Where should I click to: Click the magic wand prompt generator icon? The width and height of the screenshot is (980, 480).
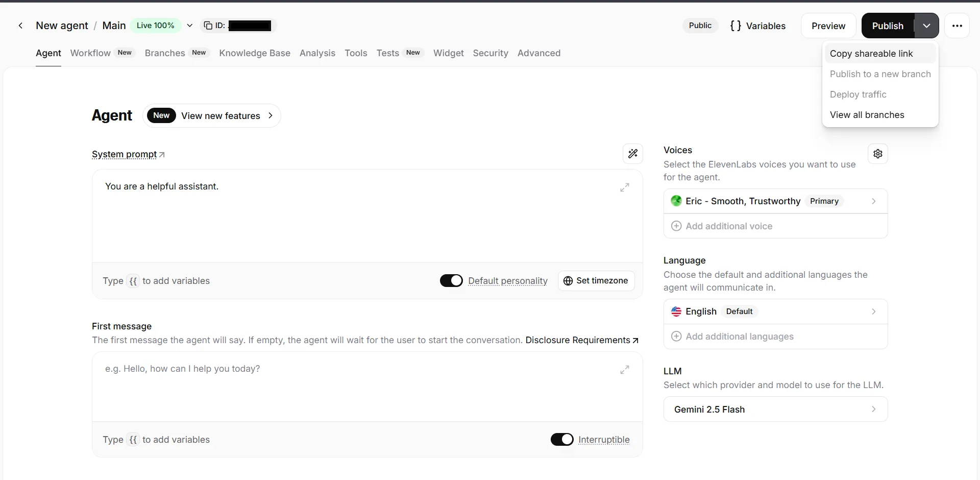(632, 154)
